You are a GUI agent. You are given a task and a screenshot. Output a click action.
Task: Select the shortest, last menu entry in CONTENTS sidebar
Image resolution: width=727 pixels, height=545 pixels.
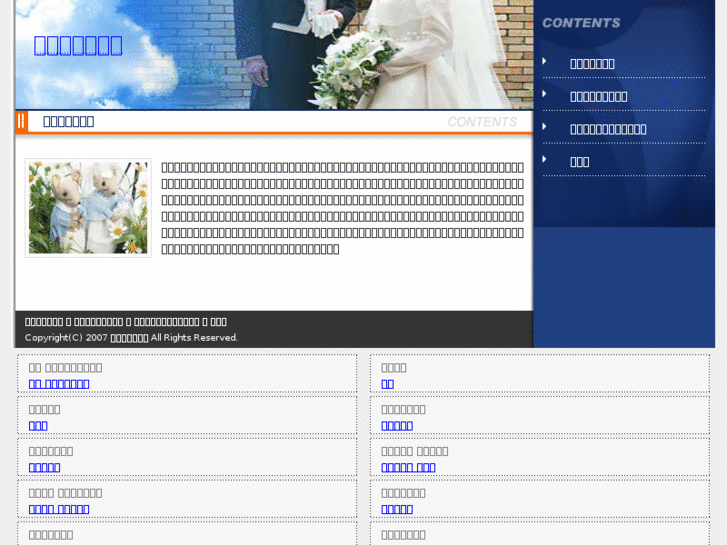point(580,162)
